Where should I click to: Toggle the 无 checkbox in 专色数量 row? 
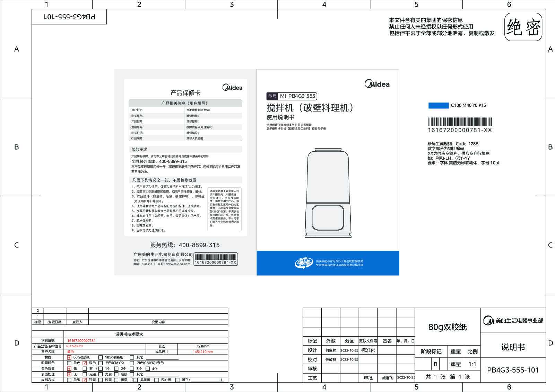tap(69, 369)
